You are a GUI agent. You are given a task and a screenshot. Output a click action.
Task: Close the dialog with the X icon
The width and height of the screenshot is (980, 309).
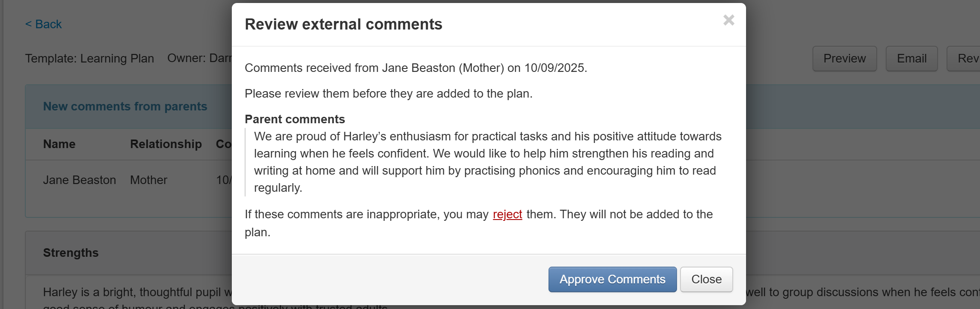[x=728, y=20]
